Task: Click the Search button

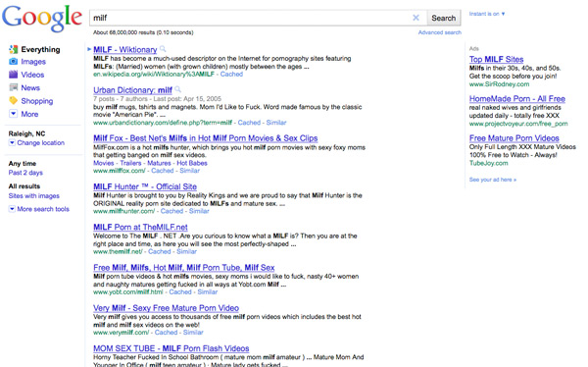Action: click(444, 18)
